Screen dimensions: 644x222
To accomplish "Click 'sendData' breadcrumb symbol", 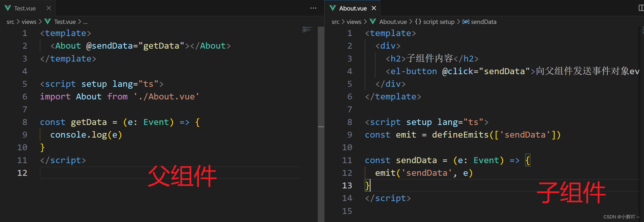I will 484,22.
